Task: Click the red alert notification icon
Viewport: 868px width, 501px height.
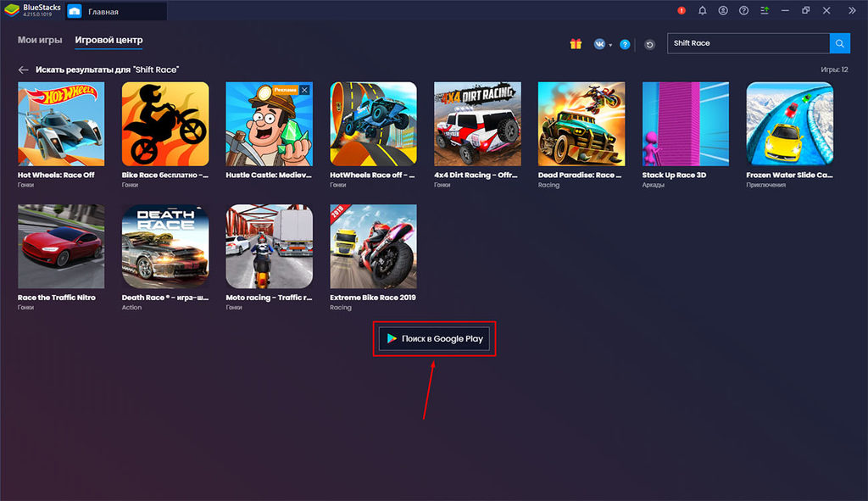Action: [682, 10]
